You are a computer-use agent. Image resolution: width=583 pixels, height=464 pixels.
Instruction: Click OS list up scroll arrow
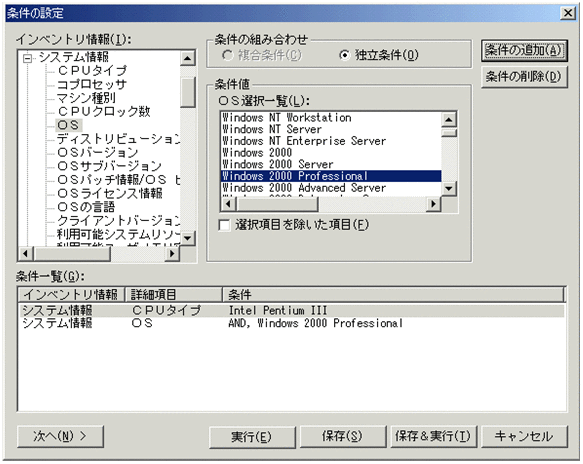coord(449,120)
